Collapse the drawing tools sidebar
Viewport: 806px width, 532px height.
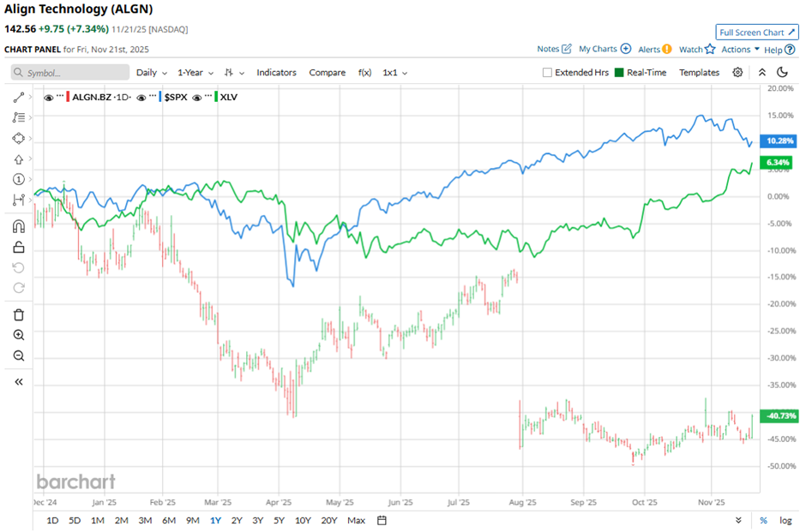[19, 382]
